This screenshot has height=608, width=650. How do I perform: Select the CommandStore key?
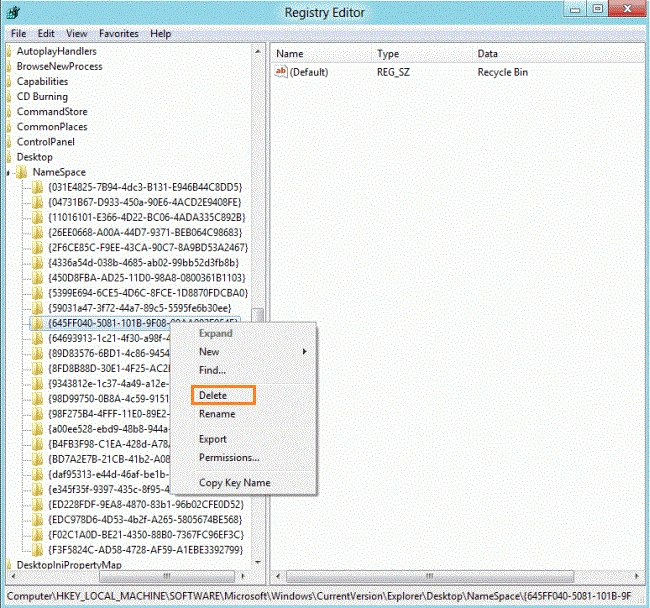coord(52,112)
